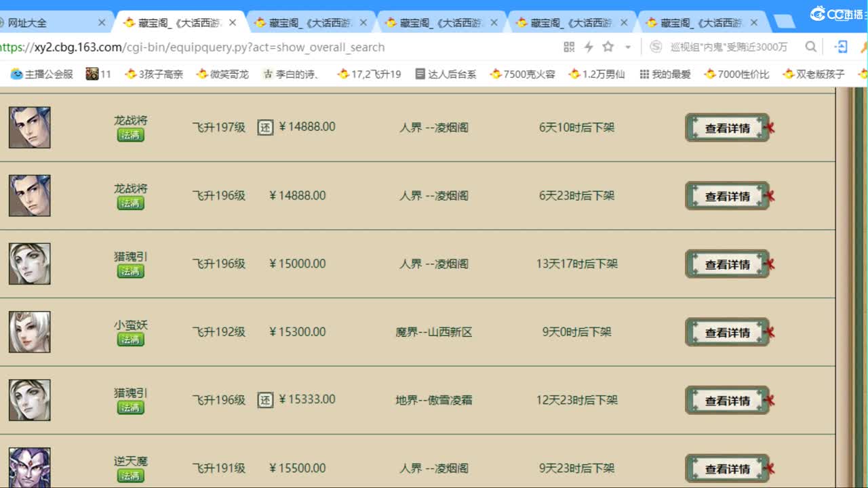Viewport: 868px width, 488px height.
Task: Open the 达人后台系 bookmark
Action: (446, 74)
